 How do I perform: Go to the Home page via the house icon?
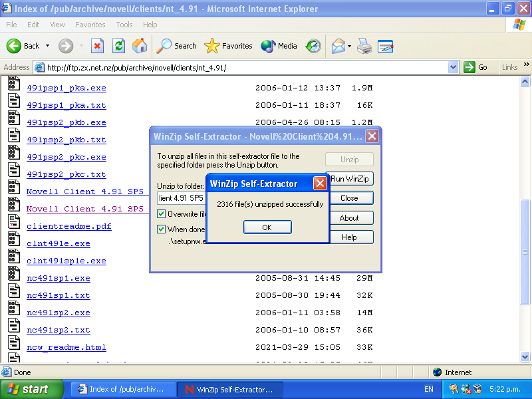[140, 46]
